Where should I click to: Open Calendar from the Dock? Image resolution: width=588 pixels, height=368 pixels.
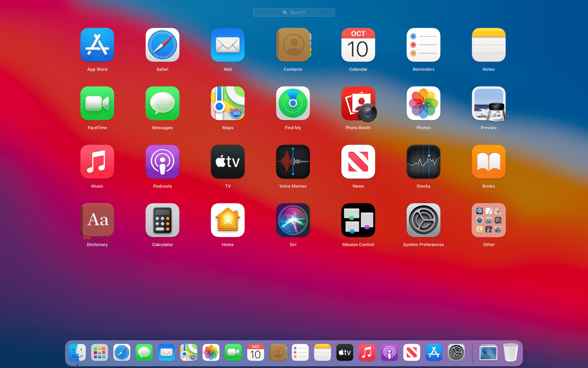[x=256, y=353]
